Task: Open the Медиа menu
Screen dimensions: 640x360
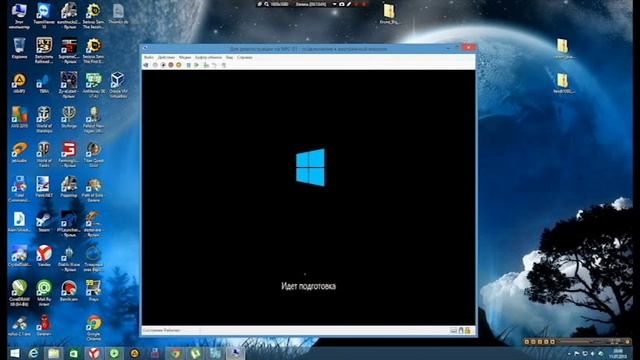Action: [185, 58]
